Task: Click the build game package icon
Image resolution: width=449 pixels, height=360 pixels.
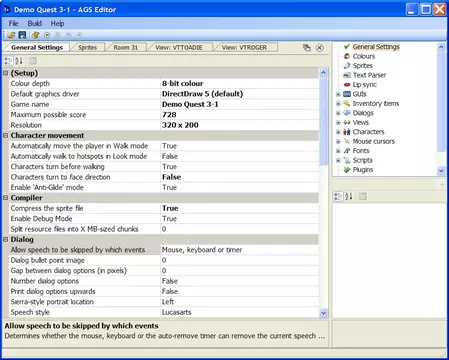Action: 35,35
